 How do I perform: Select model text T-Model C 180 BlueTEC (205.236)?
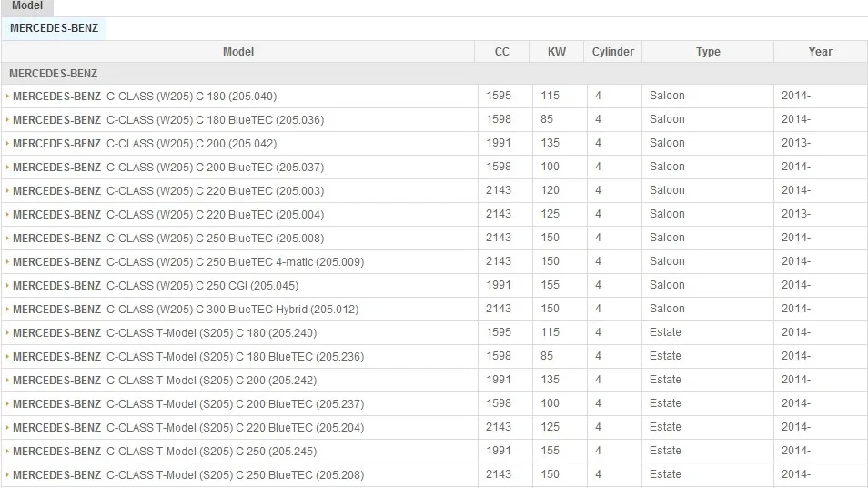click(260, 357)
